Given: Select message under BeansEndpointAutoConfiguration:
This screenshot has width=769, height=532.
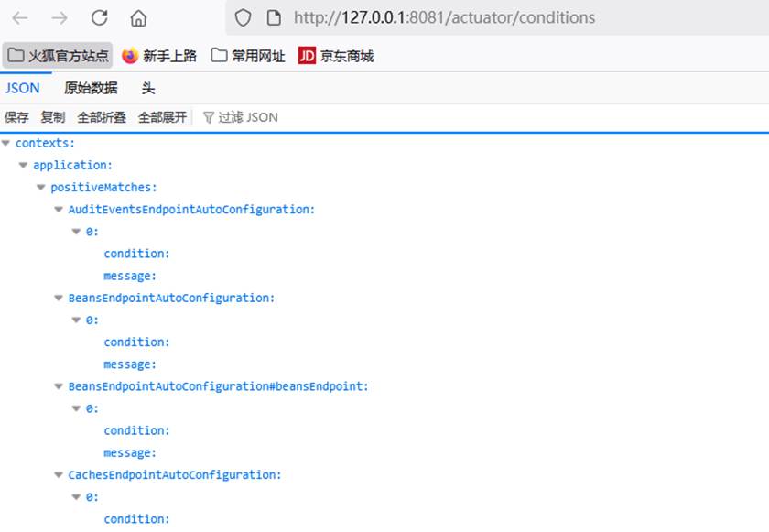Looking at the screenshot, I should (130, 364).
